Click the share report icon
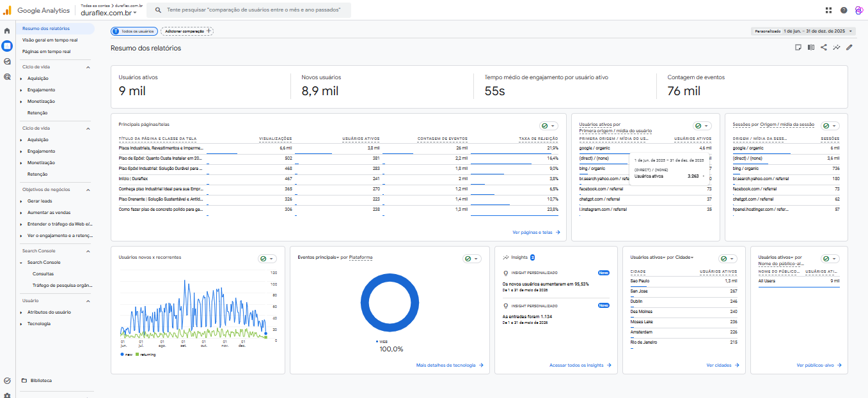This screenshot has width=868, height=398. pyautogui.click(x=824, y=47)
